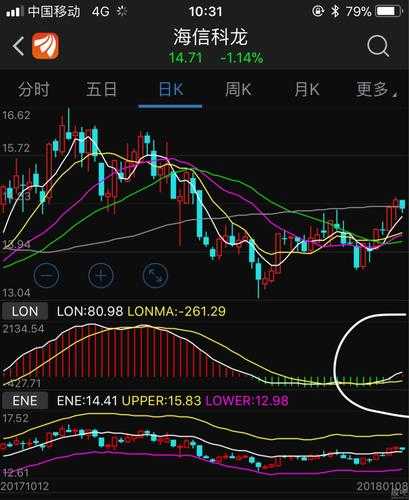Tap the 海信科龙 stock title
The height and width of the screenshot is (500, 409).
pos(210,36)
